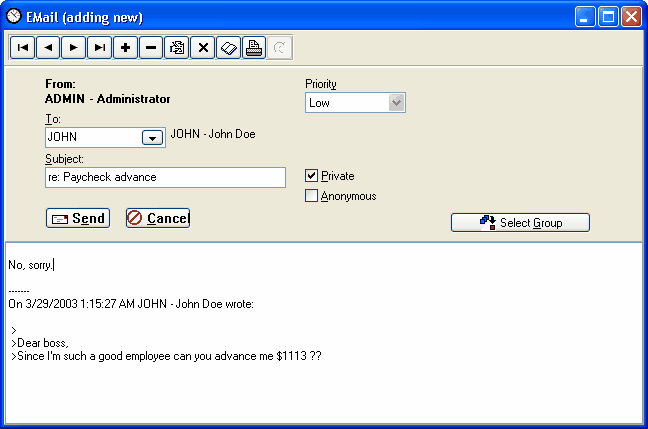
Task: Go to the next record arrow
Action: click(x=74, y=48)
